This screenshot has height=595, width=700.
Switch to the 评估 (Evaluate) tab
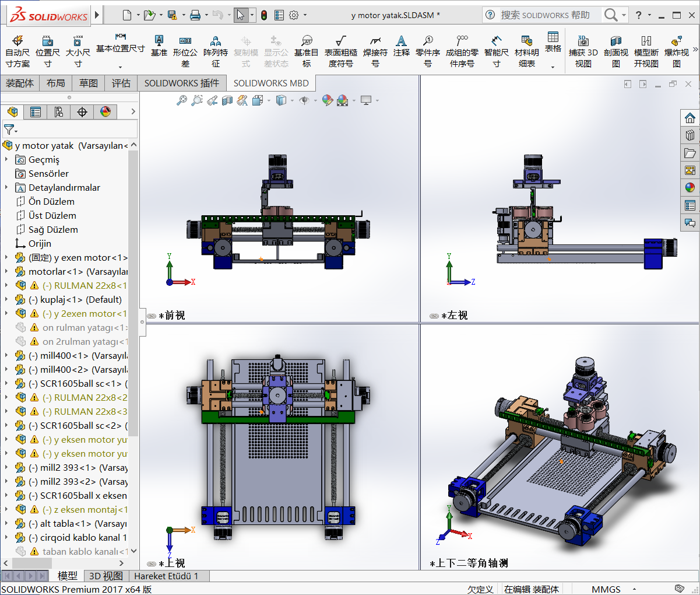click(x=121, y=83)
